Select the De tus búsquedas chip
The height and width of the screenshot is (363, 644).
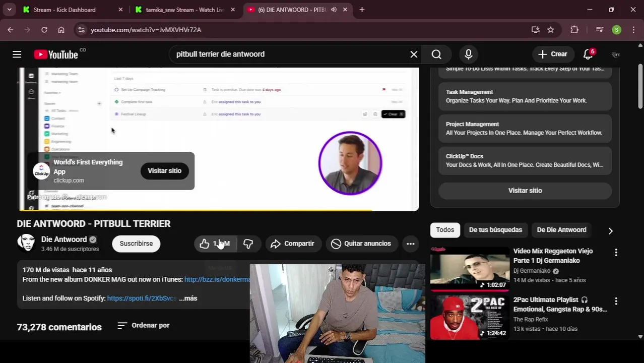click(x=495, y=230)
